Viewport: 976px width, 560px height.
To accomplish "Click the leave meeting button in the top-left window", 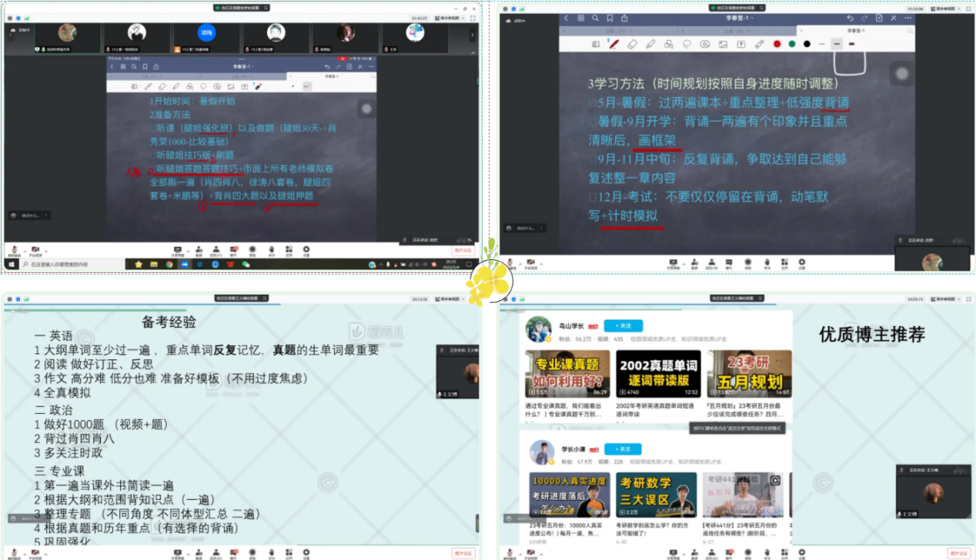I will (463, 251).
